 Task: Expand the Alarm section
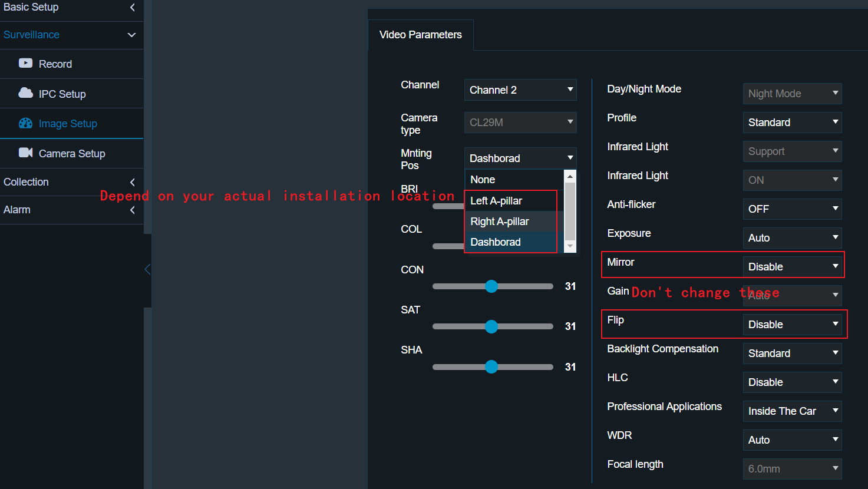coord(132,210)
